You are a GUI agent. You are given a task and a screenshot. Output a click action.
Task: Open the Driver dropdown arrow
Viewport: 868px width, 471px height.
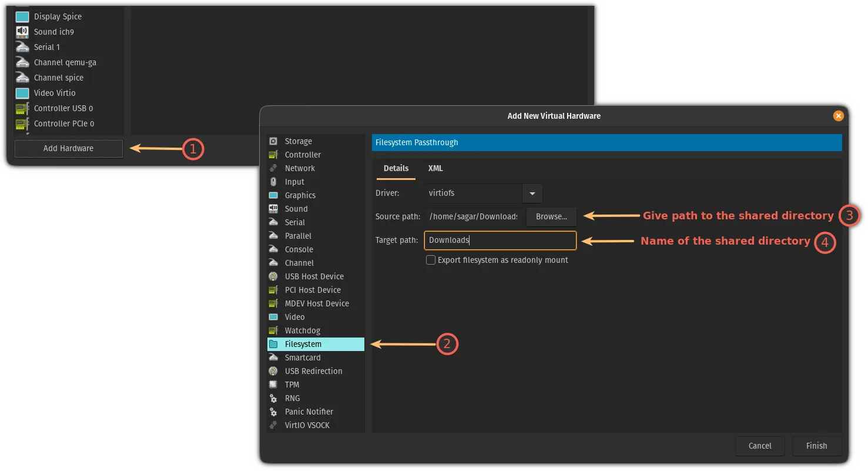point(532,193)
